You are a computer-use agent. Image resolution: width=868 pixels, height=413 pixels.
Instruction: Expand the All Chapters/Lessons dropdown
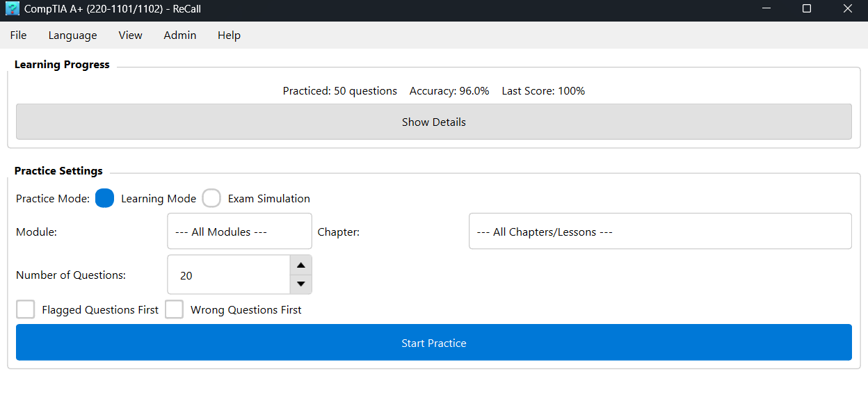[x=659, y=232]
